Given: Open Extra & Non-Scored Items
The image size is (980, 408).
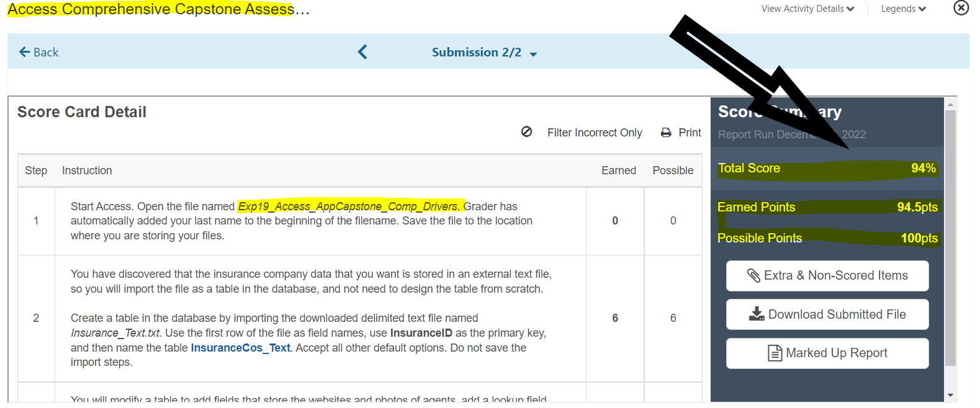Looking at the screenshot, I should tap(827, 276).
